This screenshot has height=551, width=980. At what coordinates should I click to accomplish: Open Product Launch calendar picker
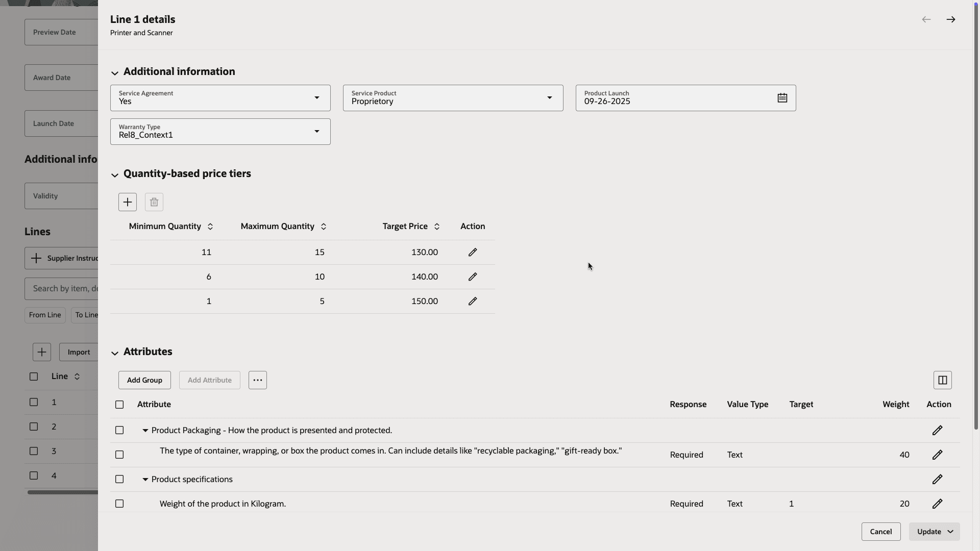click(x=782, y=98)
